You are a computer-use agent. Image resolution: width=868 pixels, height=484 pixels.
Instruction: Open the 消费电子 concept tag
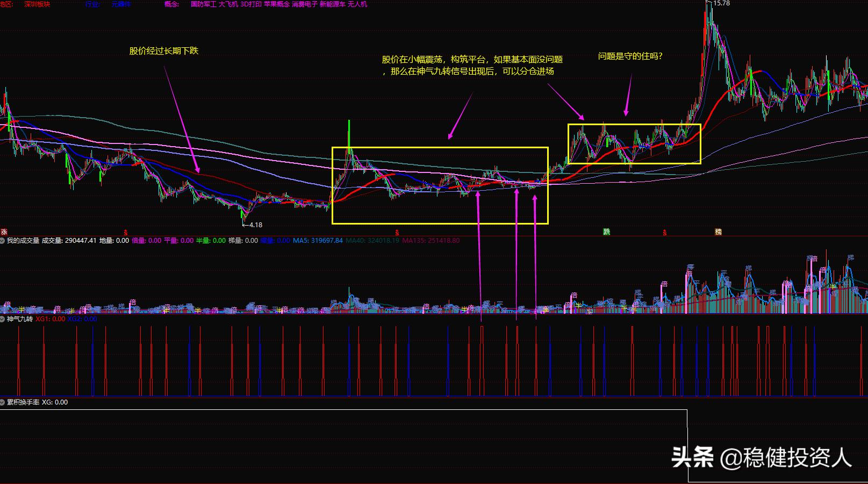tap(305, 4)
